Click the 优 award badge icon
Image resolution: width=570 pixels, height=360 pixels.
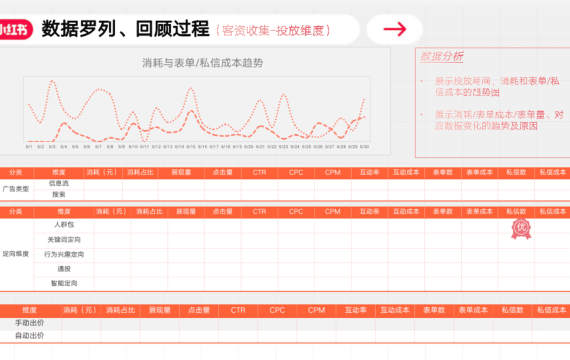tap(521, 229)
